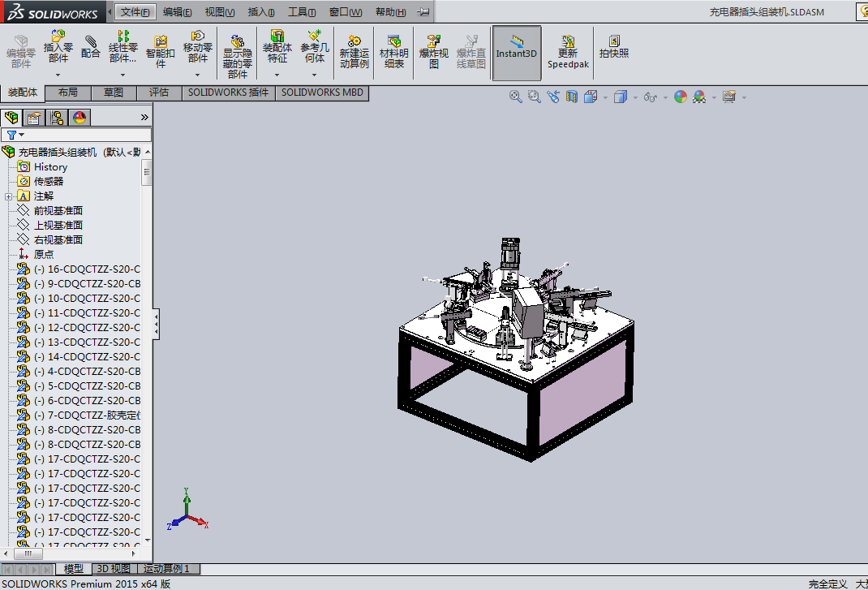The image size is (868, 590).
Task: Click the View Orientation icon
Action: click(591, 97)
